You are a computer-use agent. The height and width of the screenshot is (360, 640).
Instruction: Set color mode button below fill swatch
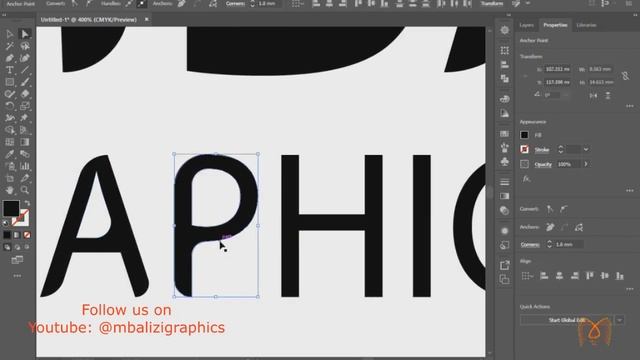(x=7, y=235)
